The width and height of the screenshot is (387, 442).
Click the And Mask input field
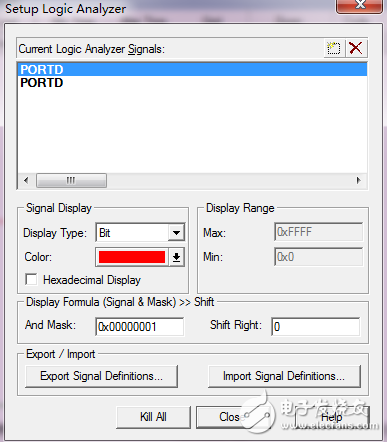140,326
